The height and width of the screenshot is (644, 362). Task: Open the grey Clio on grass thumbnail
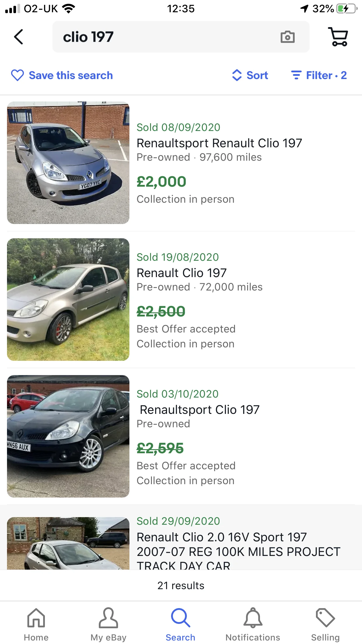point(68,300)
